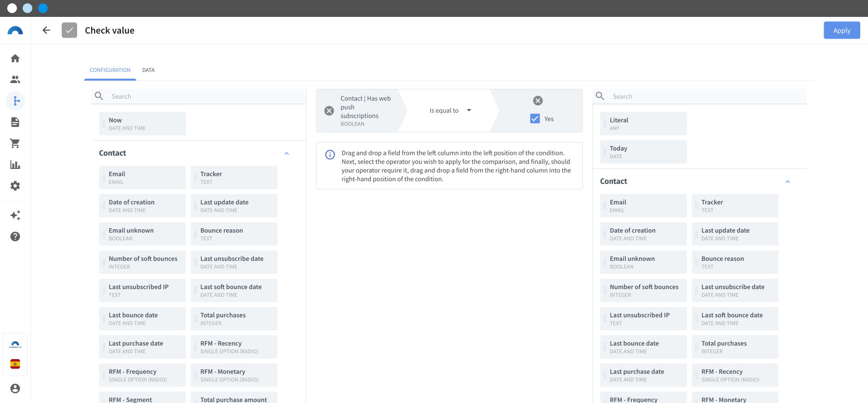Open the help question mark icon
868x403 pixels.
15,236
